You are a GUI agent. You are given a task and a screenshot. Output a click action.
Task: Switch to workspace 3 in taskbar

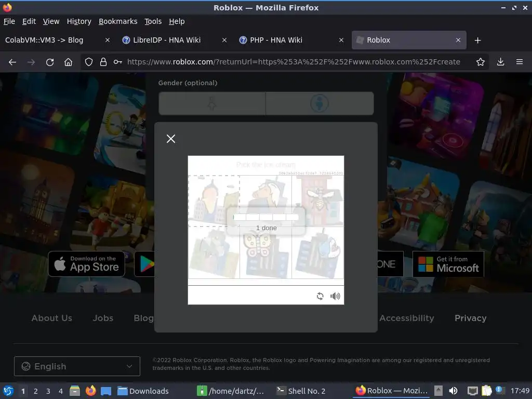(x=48, y=391)
